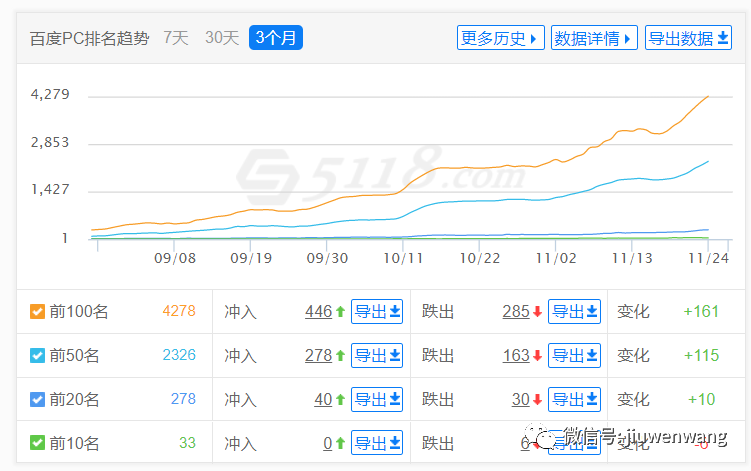
Task: Click the orange line peak on chart
Action: tap(708, 96)
